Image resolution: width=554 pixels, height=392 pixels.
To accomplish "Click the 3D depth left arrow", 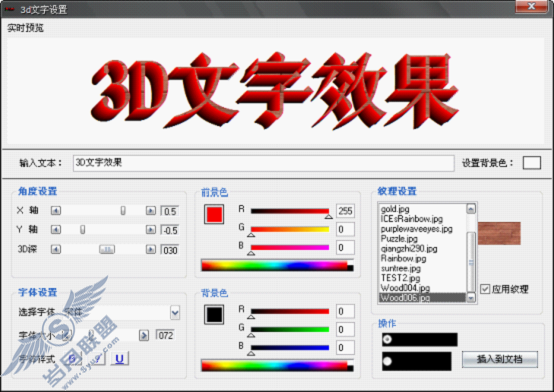I will (55, 250).
